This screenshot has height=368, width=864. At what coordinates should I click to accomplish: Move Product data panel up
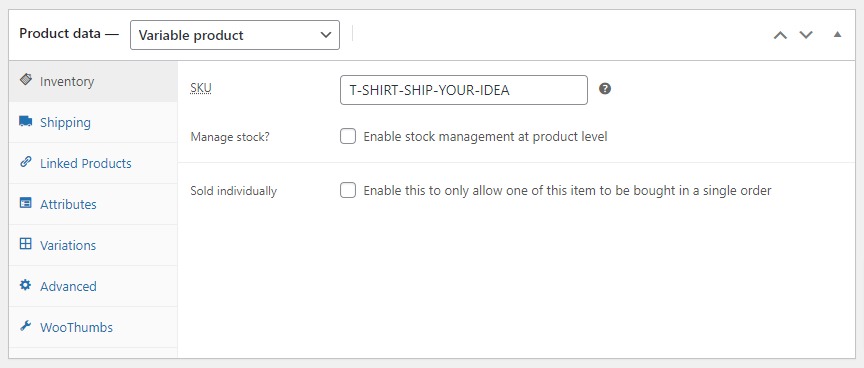[780, 35]
